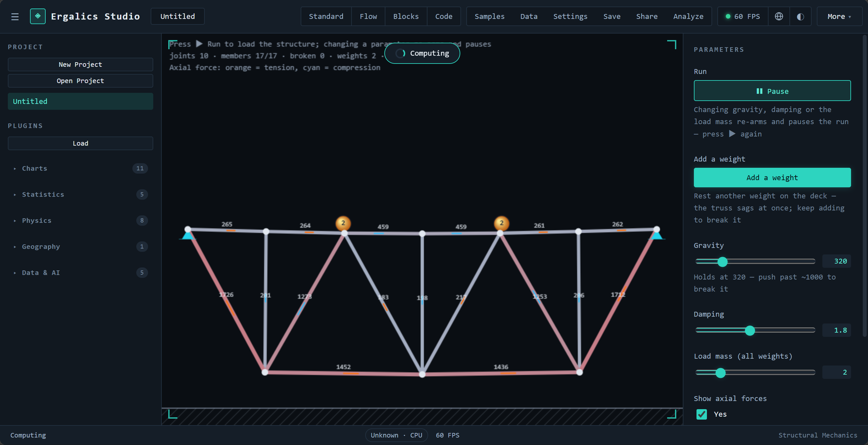Open the Samples menu

pos(489,16)
